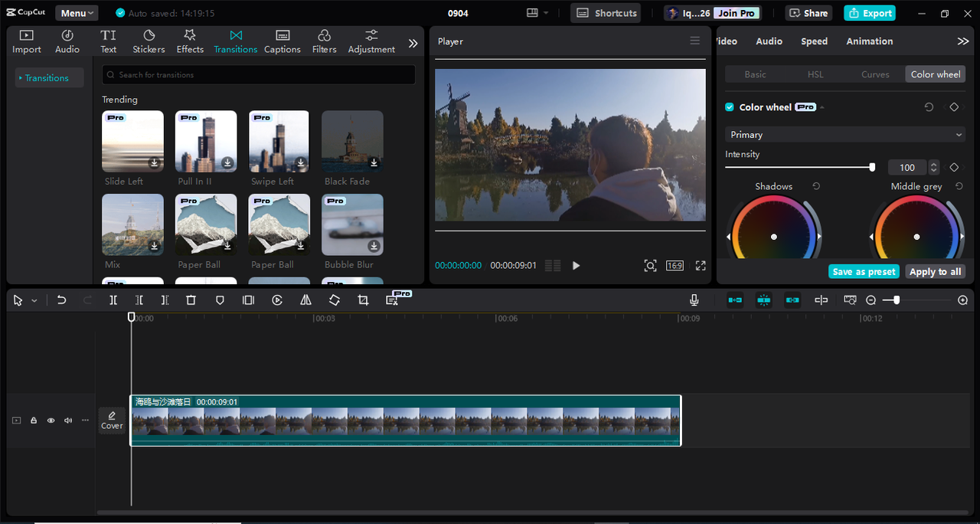Open the Player panel hamburger menu
Screen dimensions: 980x524
click(x=695, y=41)
